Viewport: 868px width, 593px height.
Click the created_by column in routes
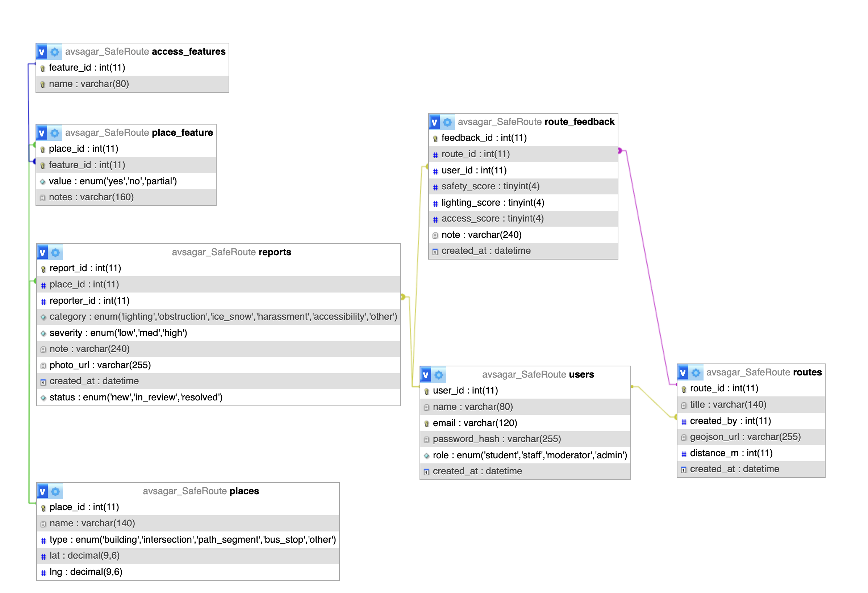(x=730, y=421)
